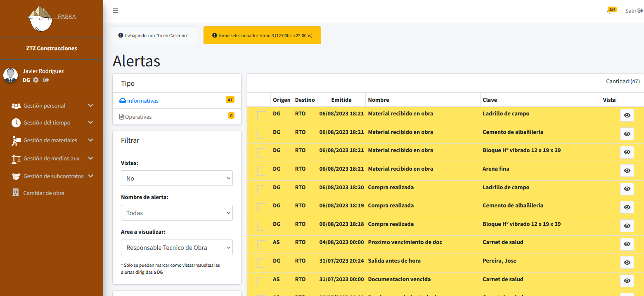View the Cemento de albañileria Material recibido alert eye

(x=627, y=134)
